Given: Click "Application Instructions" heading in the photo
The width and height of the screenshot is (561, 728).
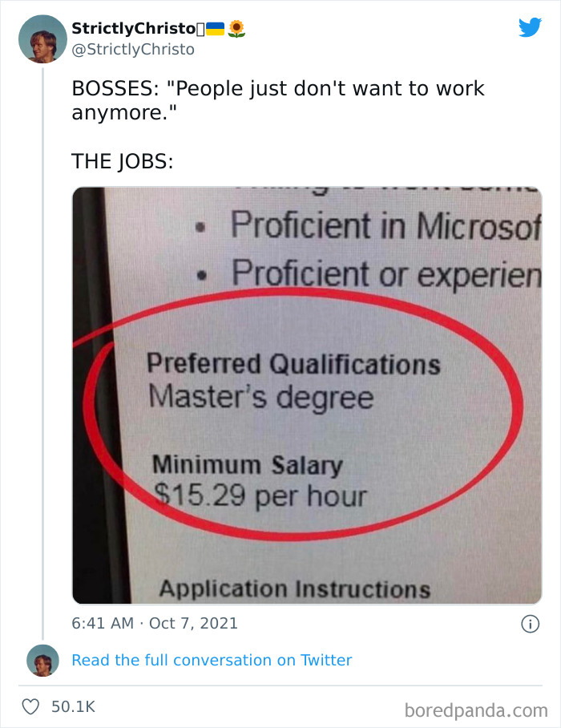Looking at the screenshot, I should pos(294,589).
